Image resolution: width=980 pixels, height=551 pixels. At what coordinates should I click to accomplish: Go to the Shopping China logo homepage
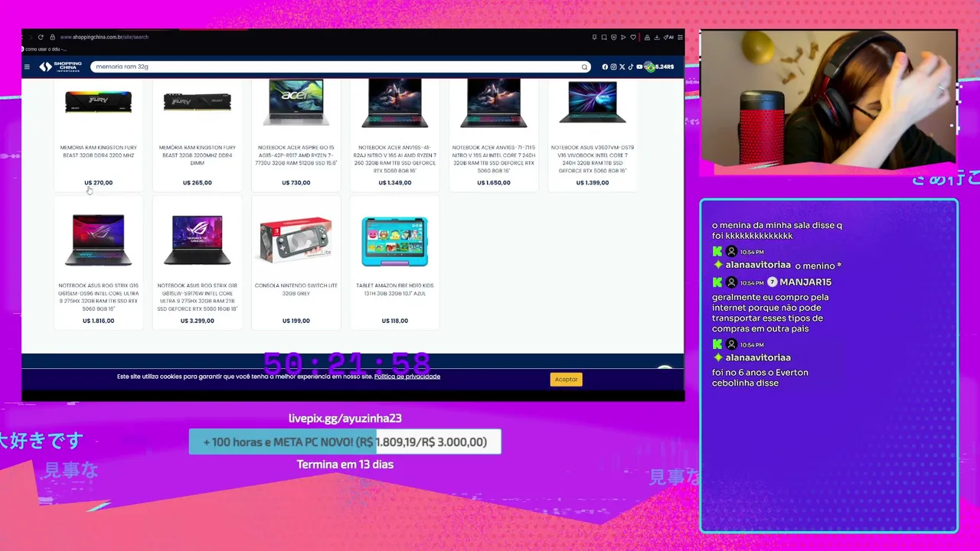coord(60,67)
